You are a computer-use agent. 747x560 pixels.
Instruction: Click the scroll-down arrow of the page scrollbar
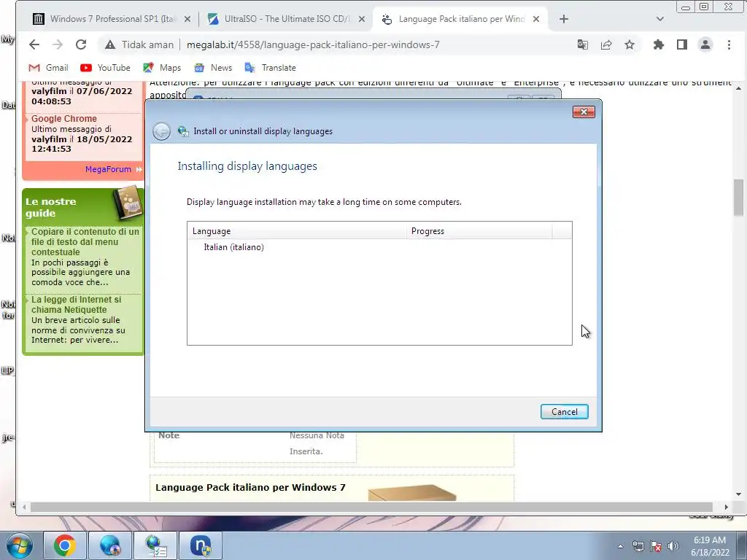(x=738, y=494)
